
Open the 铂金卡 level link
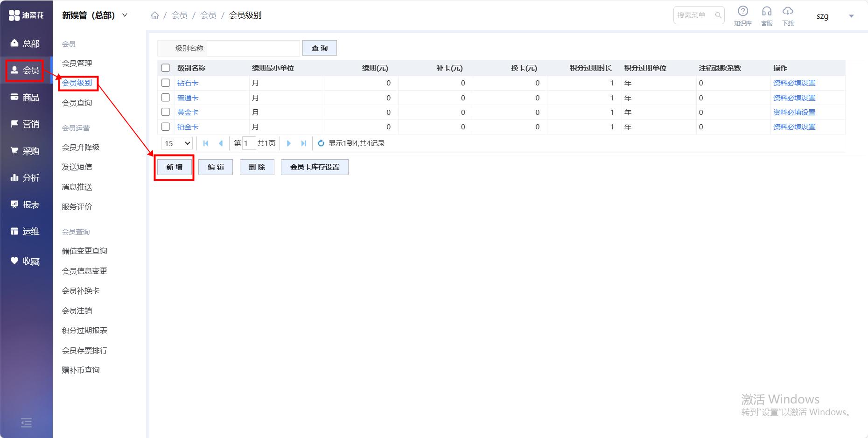[188, 127]
